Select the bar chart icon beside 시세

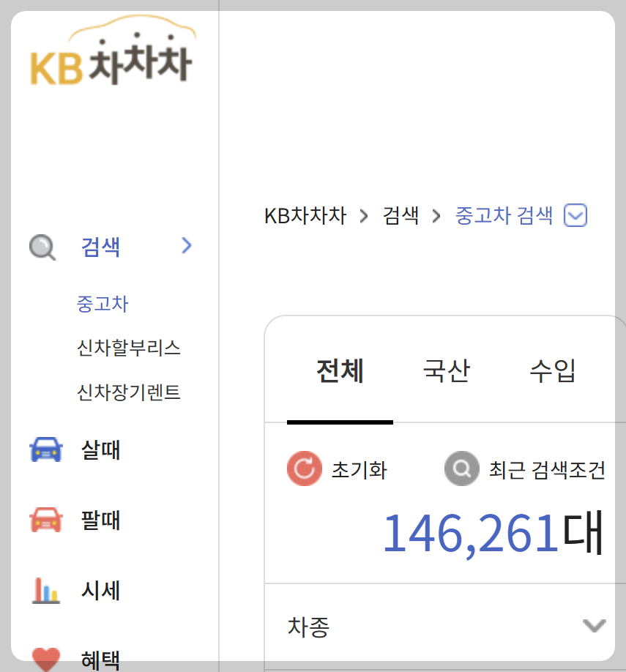click(x=45, y=590)
